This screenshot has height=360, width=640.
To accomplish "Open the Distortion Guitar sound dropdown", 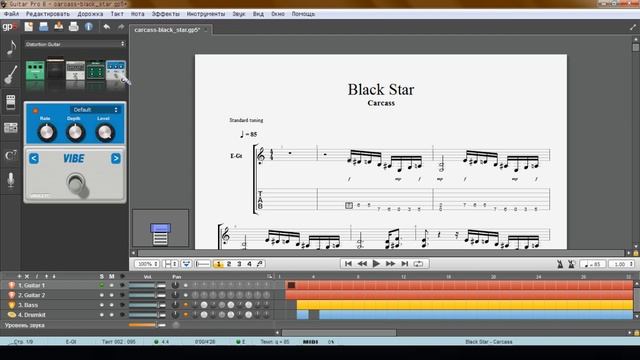I will 75,44.
